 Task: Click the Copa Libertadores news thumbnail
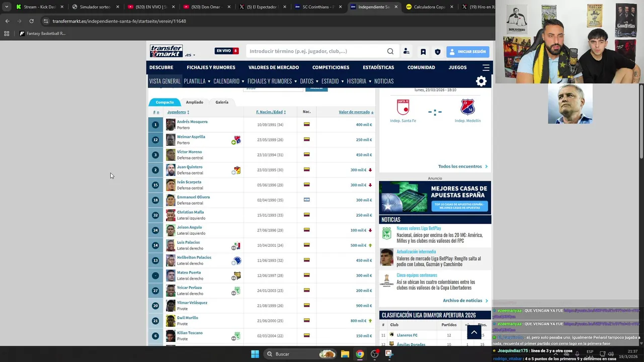(386, 281)
